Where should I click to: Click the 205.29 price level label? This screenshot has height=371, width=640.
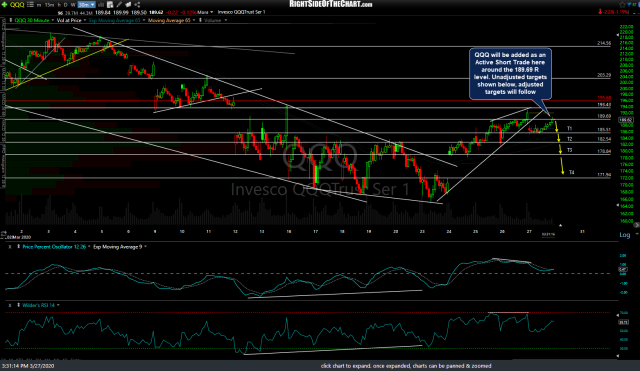[604, 76]
